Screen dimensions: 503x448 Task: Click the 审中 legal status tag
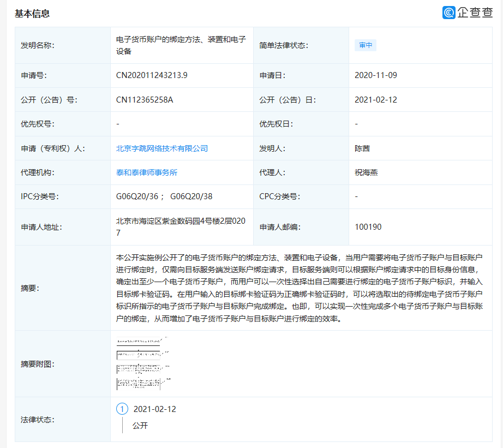(366, 45)
